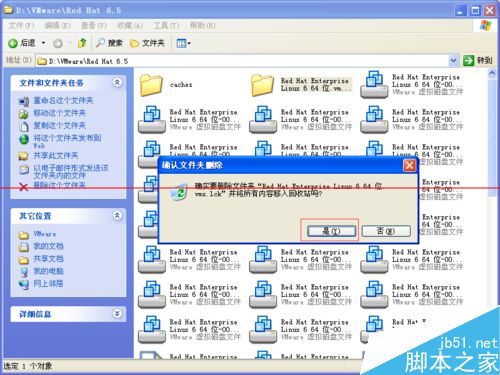Minimize the explorer window
Screen dimensions: 500x375
point(460,11)
